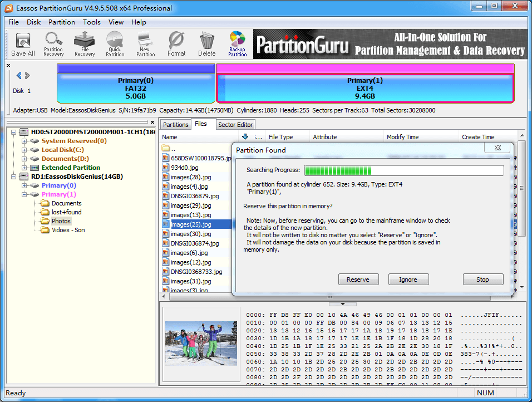Click the Ignore button
Screen dimensions: 532x402
(408, 280)
